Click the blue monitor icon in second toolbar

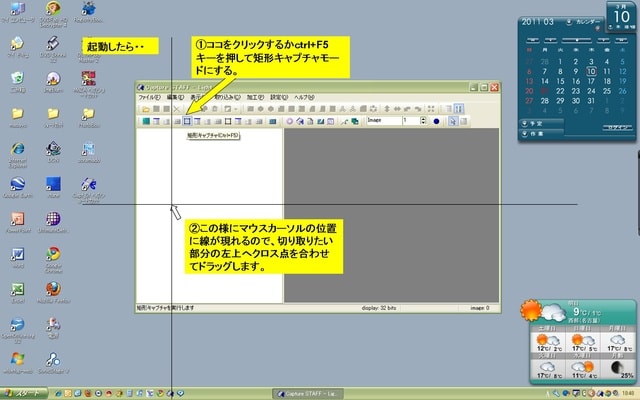(x=273, y=121)
